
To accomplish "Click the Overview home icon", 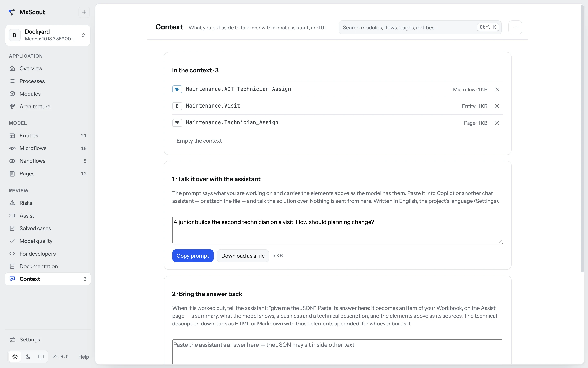I will pyautogui.click(x=12, y=68).
